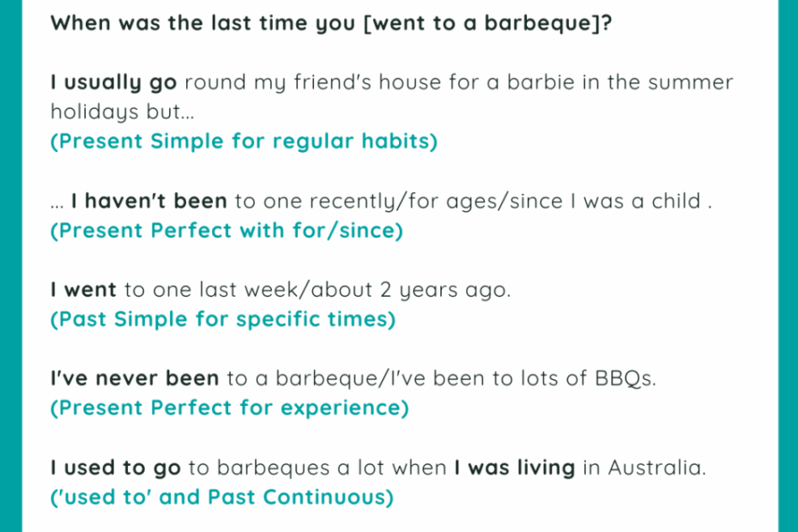Click the label "(Present Perfect for experience)"
This screenshot has width=798, height=532.
tap(229, 408)
